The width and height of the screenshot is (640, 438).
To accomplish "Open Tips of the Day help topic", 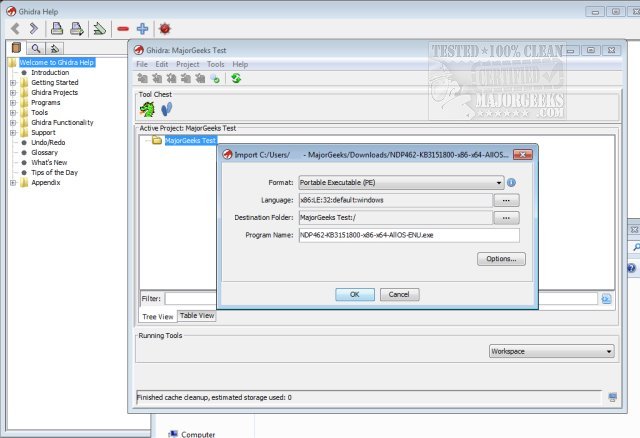I will tap(54, 172).
